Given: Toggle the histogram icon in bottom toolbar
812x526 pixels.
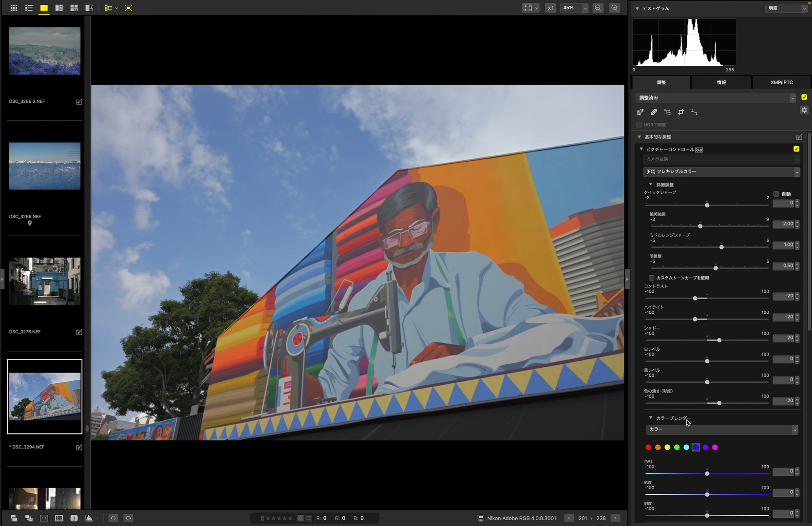Looking at the screenshot, I should tap(89, 518).
